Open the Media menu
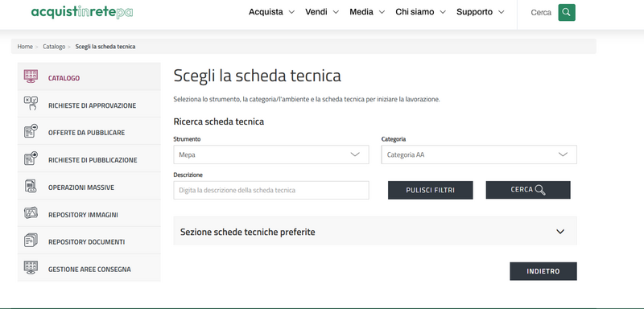 pos(367,12)
